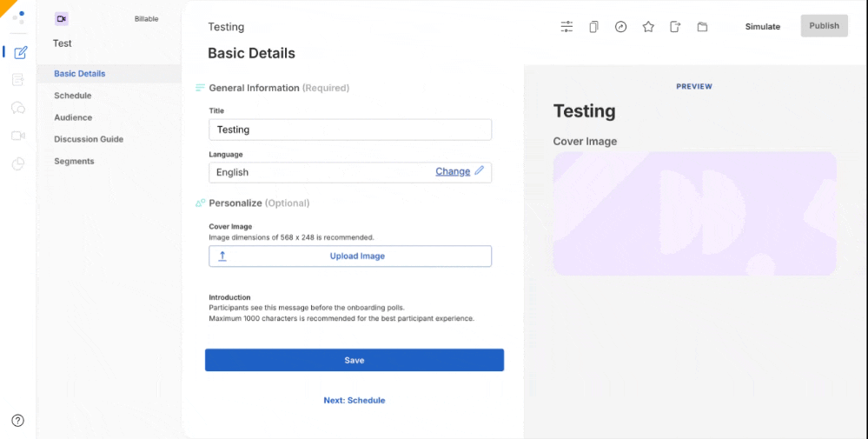Click the star favorite icon

pos(648,27)
